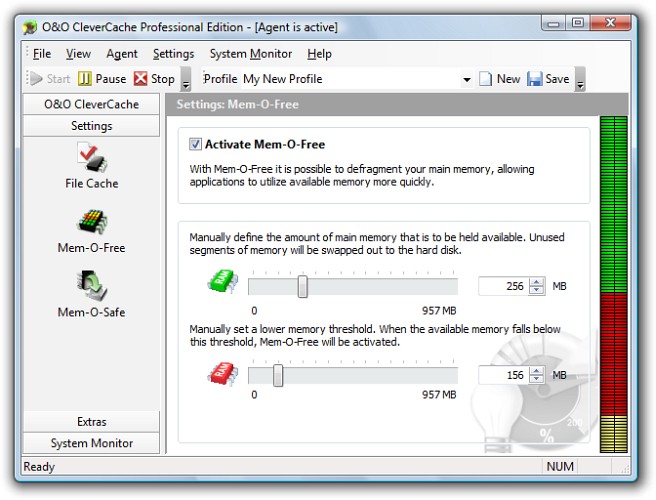The height and width of the screenshot is (500, 656).
Task: Click the NUM status indicator
Action: click(x=560, y=467)
